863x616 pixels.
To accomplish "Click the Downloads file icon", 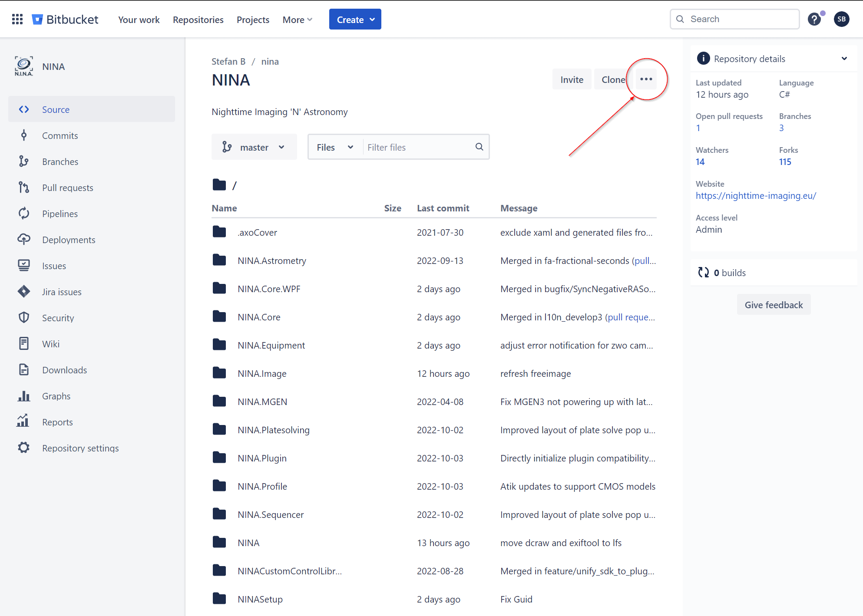I will coord(24,370).
